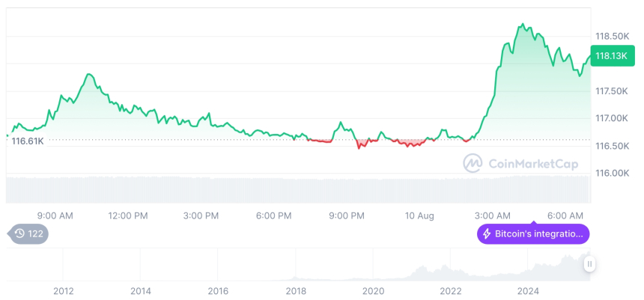Click the 2020 year on mini chart
Image resolution: width=644 pixels, height=300 pixels.
(x=373, y=290)
